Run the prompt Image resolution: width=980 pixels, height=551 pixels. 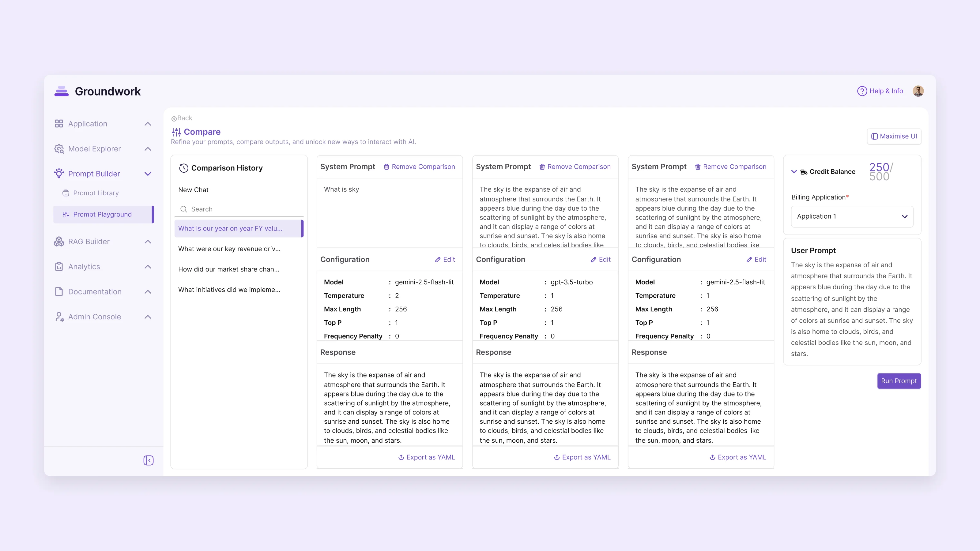(x=899, y=381)
